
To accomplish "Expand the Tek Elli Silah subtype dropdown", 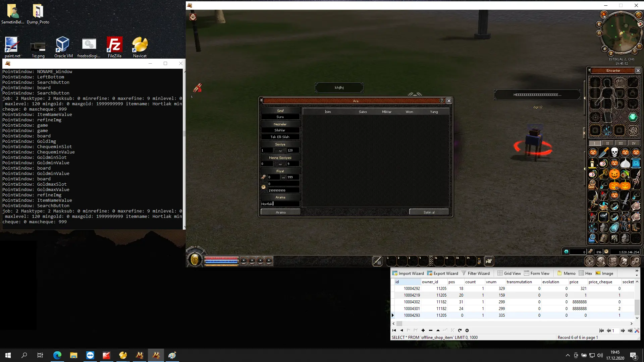I will tap(280, 137).
